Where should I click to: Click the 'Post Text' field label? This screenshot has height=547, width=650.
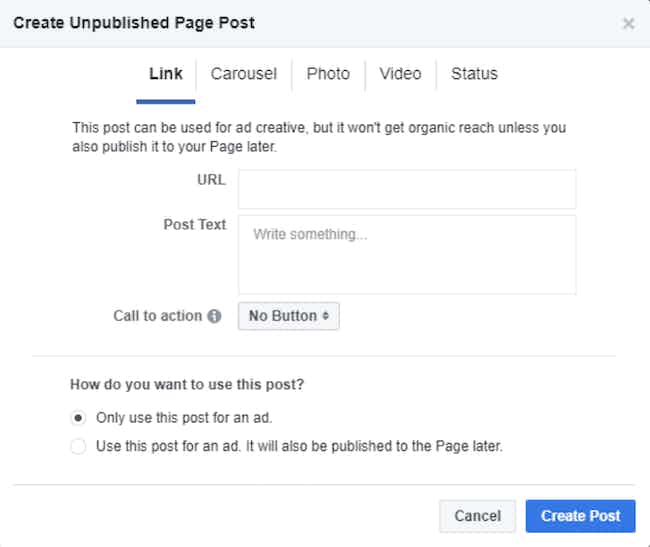point(195,225)
